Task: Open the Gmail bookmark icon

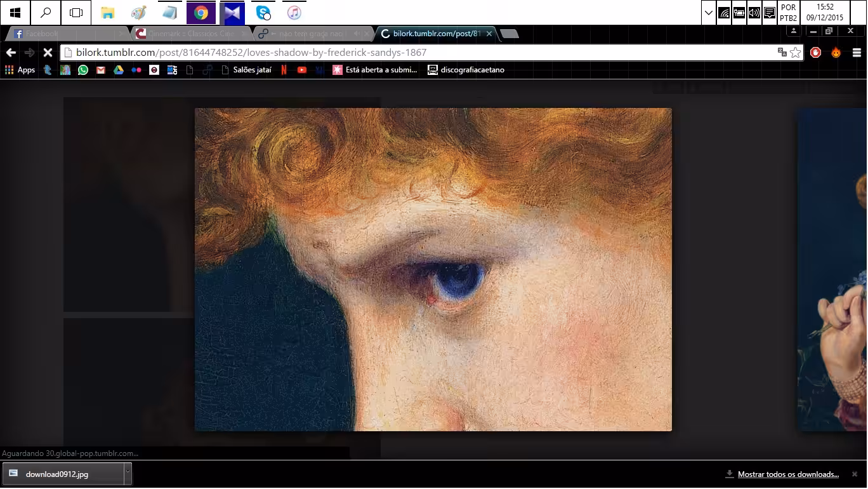Action: pos(101,70)
